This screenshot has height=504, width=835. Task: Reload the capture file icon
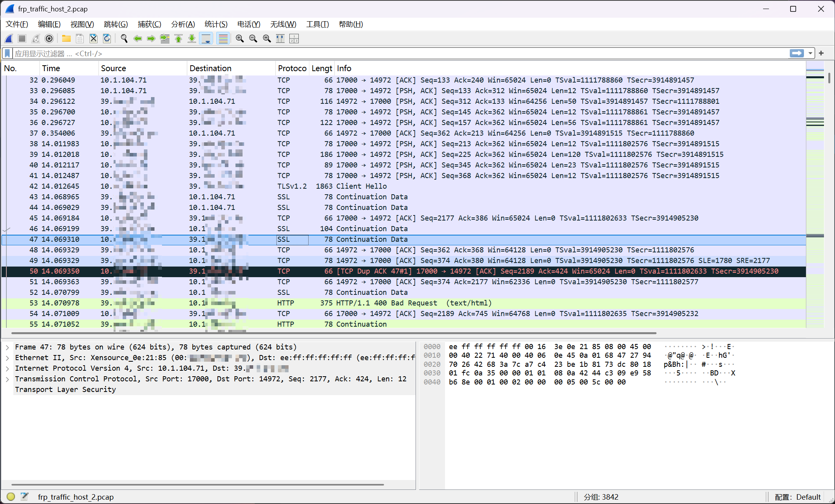(x=107, y=39)
